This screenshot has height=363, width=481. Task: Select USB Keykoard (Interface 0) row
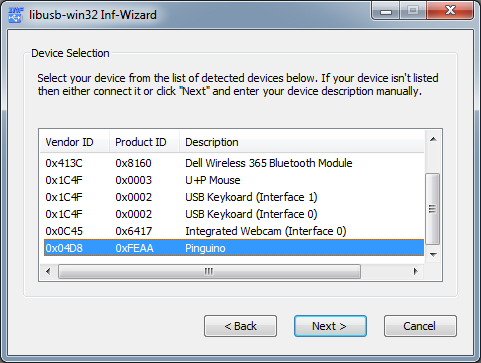234,214
